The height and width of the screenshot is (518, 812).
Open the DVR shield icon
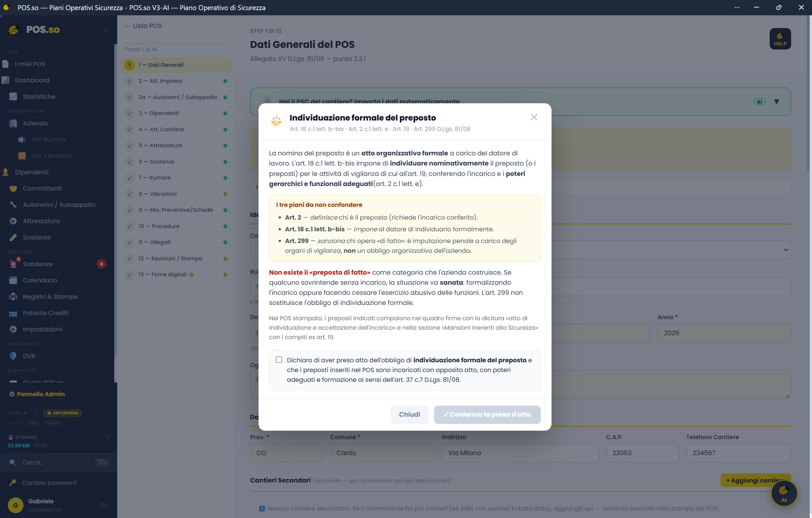[13, 356]
